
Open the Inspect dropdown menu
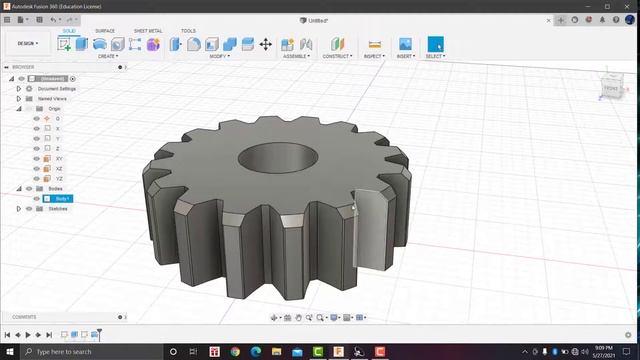tap(374, 56)
